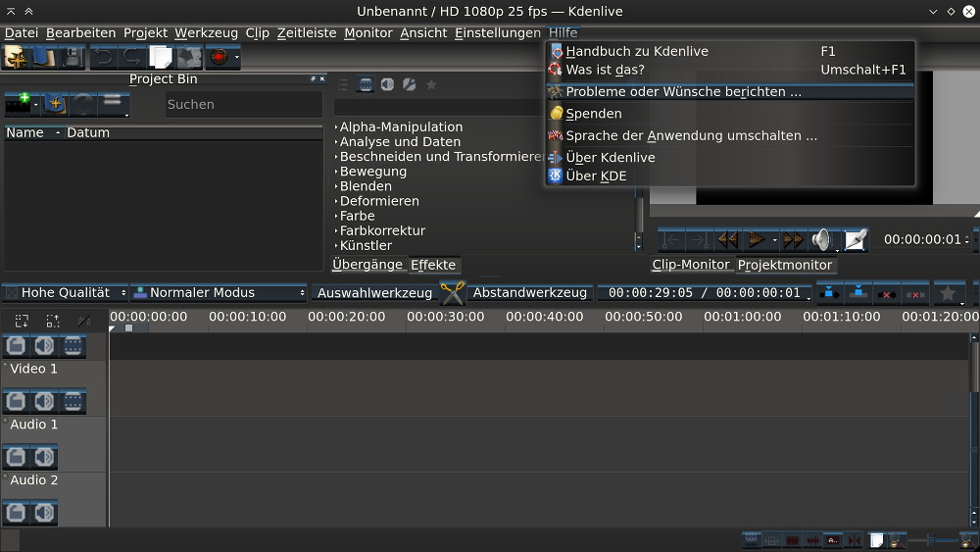Image resolution: width=980 pixels, height=552 pixels.
Task: Toggle monitor edit mode pen icon
Action: click(856, 239)
